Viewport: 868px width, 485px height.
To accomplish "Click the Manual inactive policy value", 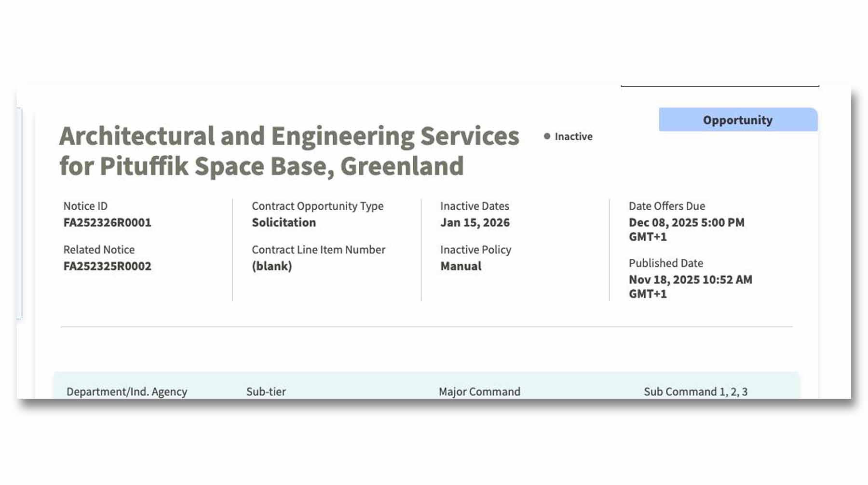I will pyautogui.click(x=461, y=266).
